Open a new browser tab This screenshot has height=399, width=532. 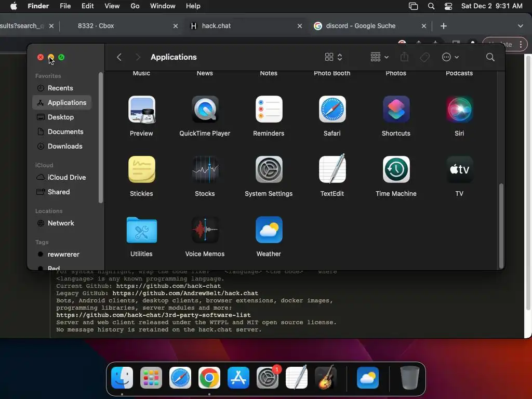click(444, 26)
